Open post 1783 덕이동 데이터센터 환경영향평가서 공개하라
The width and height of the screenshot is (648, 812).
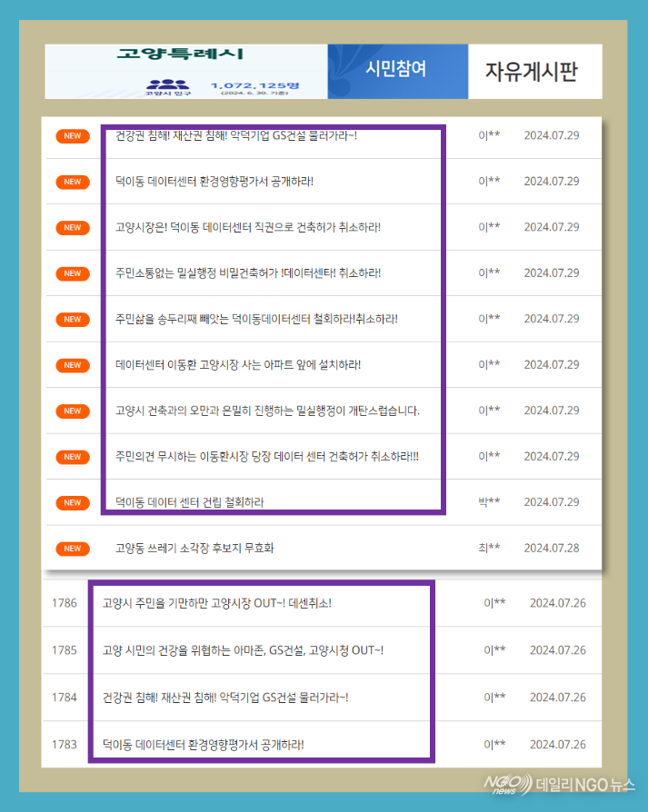pyautogui.click(x=204, y=745)
